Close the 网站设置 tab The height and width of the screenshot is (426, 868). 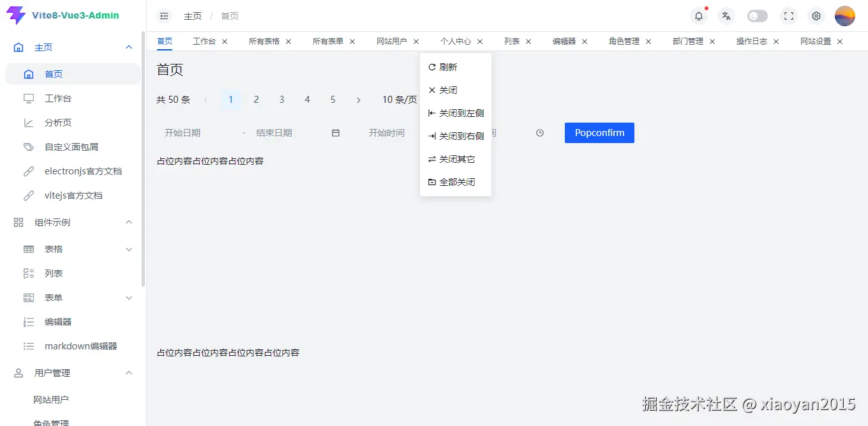pyautogui.click(x=840, y=42)
